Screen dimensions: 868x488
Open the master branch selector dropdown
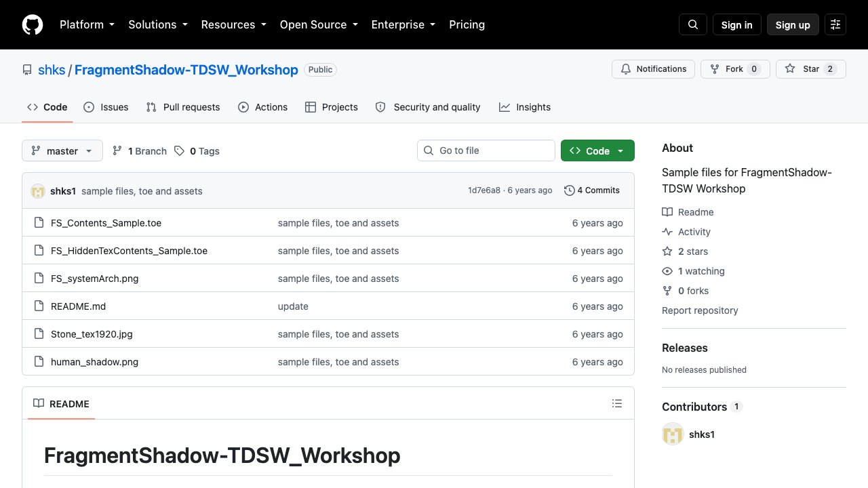tap(62, 150)
